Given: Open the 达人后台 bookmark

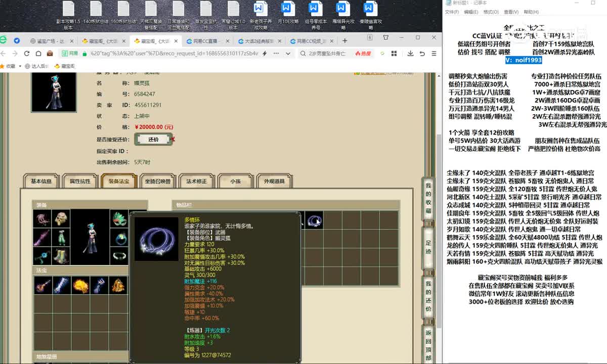Looking at the screenshot, I should click(37, 66).
